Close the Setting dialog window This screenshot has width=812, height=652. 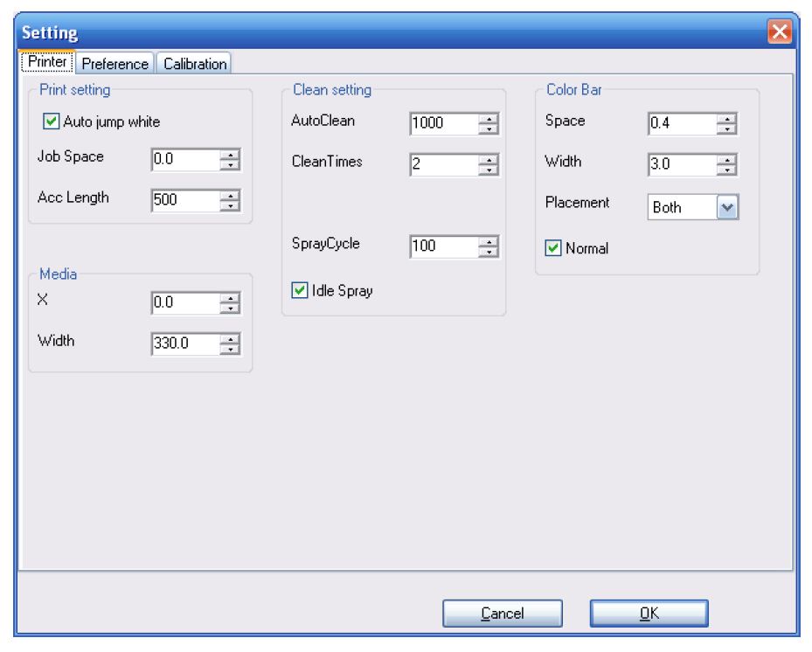(x=779, y=33)
